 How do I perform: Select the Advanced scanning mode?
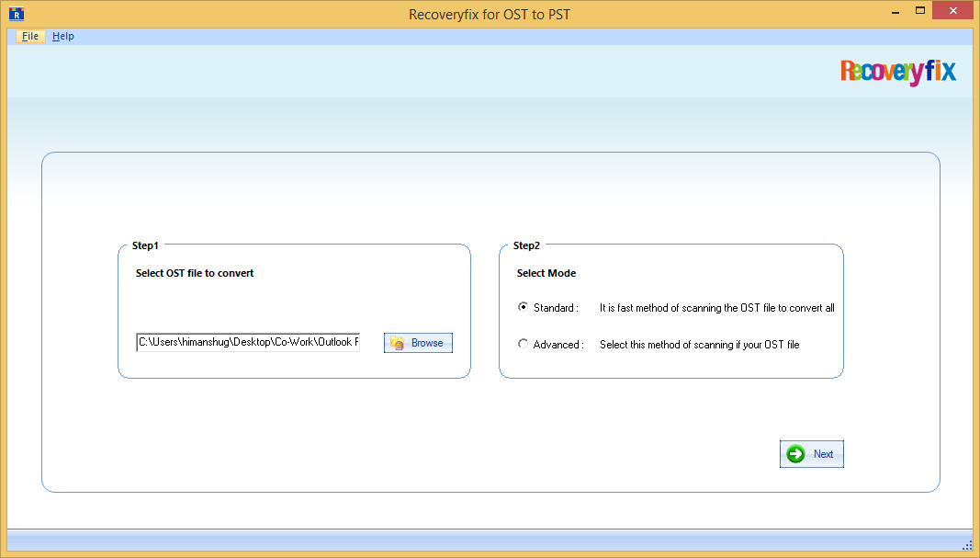524,344
